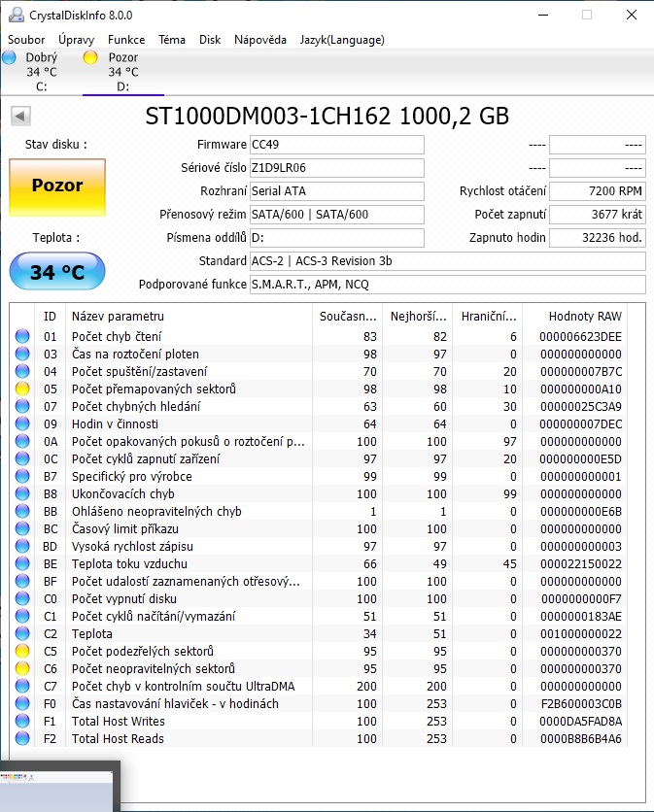Click RAW value 000006623DEE
This screenshot has height=812, width=654.
pos(580,337)
